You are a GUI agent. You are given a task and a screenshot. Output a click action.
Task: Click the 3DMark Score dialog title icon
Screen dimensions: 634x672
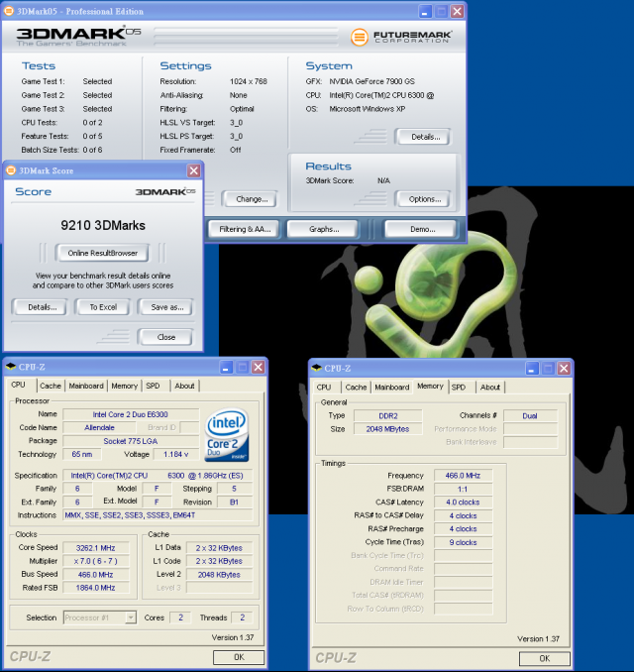11,170
